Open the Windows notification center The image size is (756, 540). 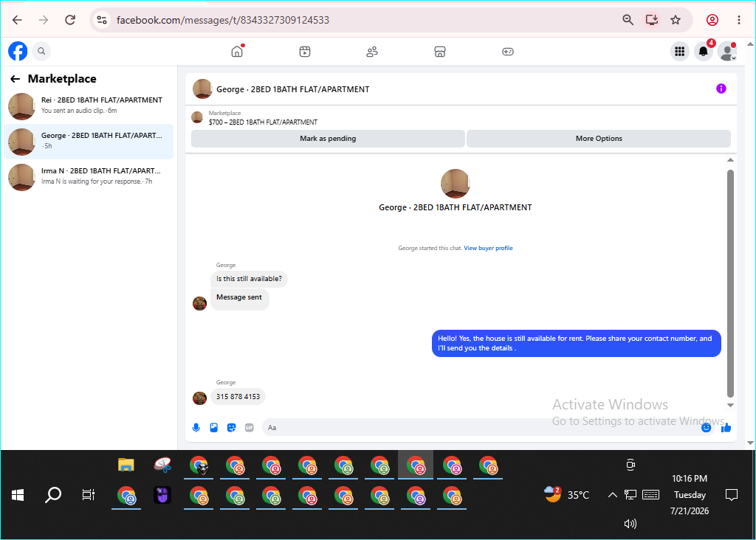click(732, 495)
